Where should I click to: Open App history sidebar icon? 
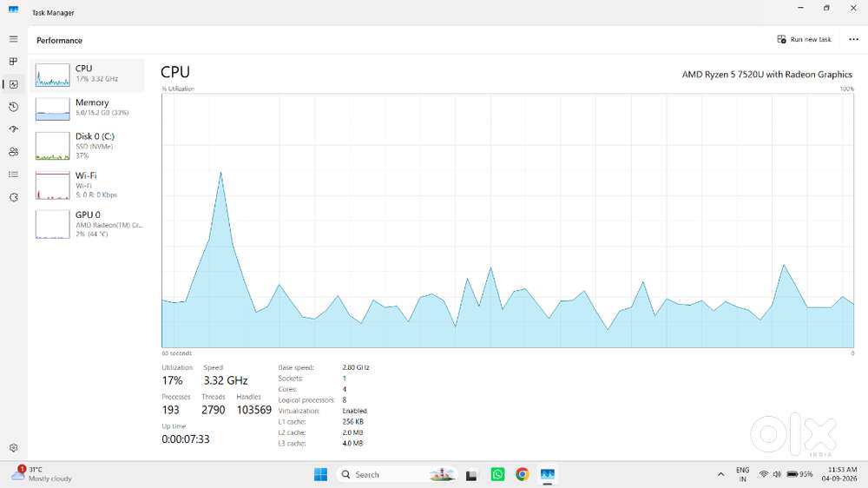pyautogui.click(x=13, y=107)
